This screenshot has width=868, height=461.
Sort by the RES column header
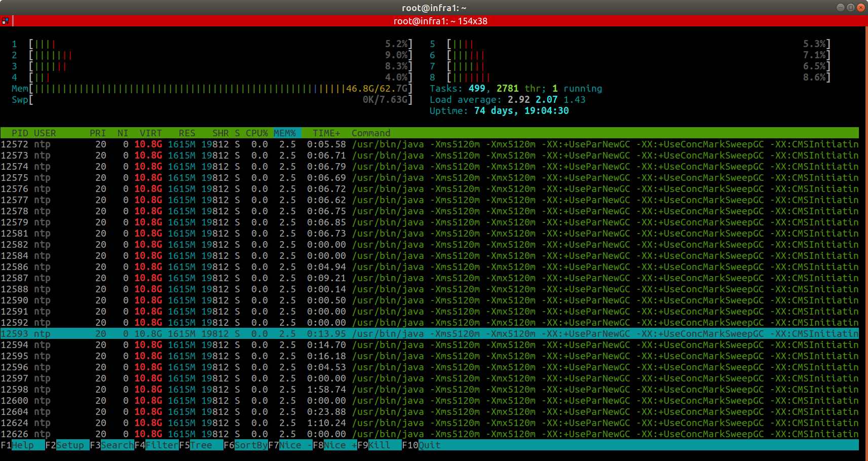coord(187,133)
